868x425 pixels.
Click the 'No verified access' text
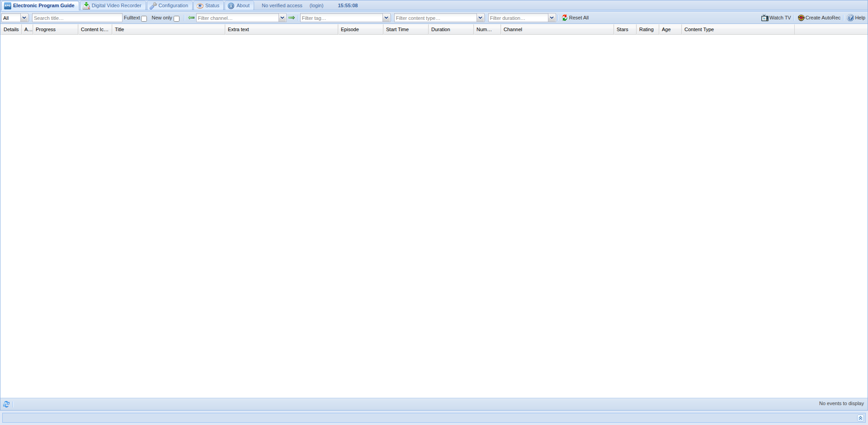(x=282, y=5)
